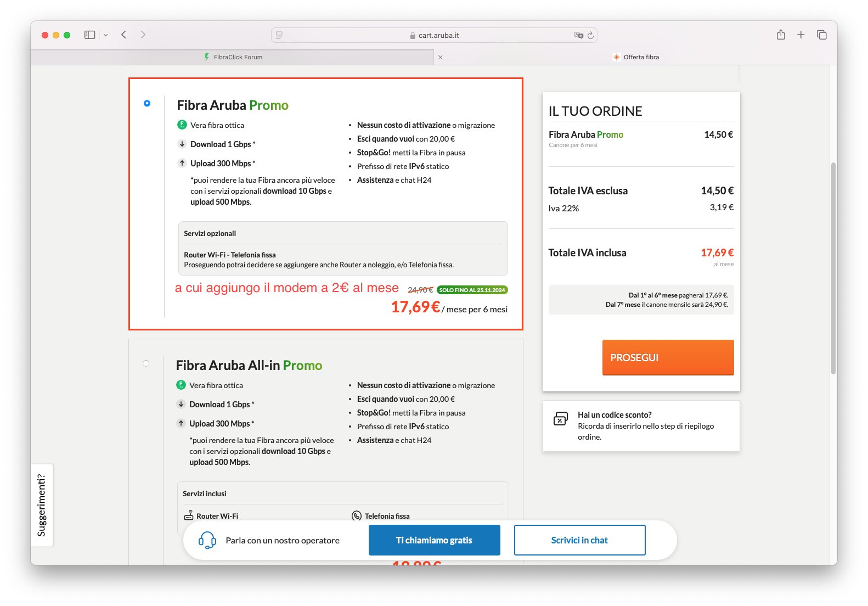Click the Router Wi-Fi icon

pyautogui.click(x=189, y=515)
